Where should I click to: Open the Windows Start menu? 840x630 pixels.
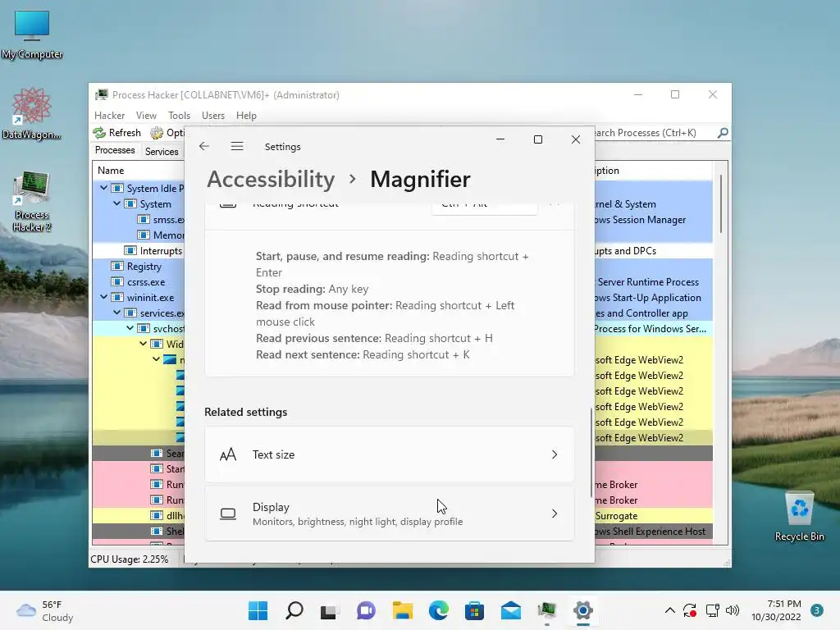tap(258, 610)
